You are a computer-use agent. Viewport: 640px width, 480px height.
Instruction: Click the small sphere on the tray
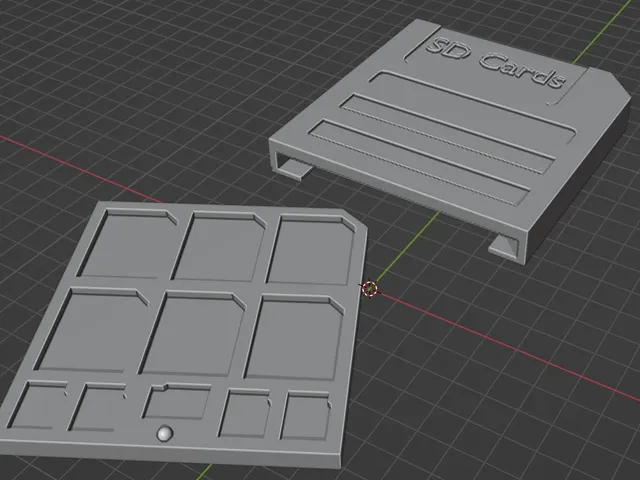[165, 433]
